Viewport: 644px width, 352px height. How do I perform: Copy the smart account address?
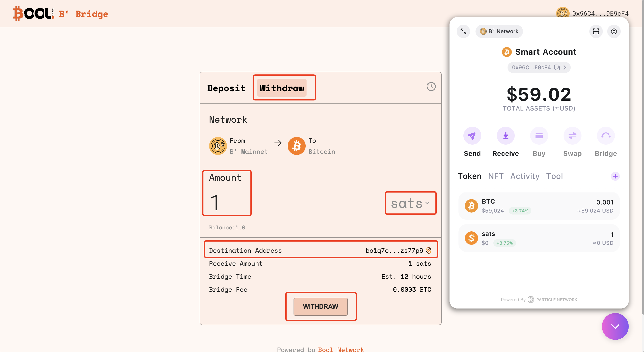click(x=557, y=67)
